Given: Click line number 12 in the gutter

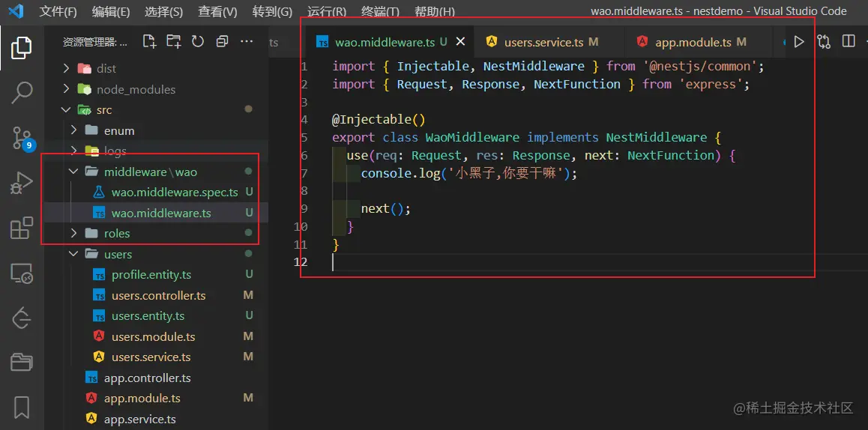Looking at the screenshot, I should point(302,261).
